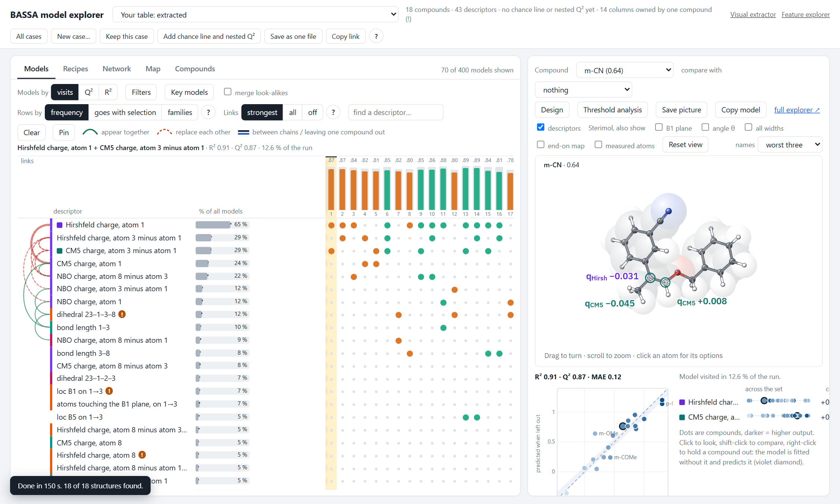Click Add chance line and nested Q²

pos(209,36)
